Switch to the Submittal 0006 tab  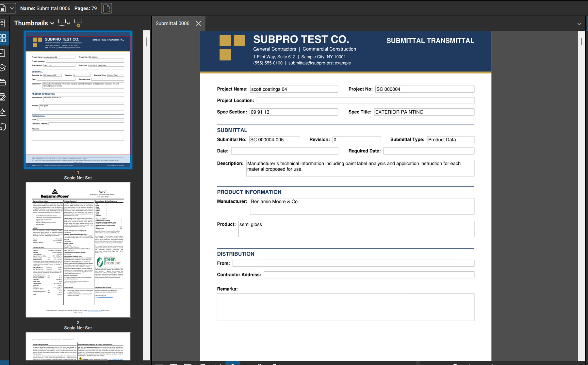click(172, 24)
